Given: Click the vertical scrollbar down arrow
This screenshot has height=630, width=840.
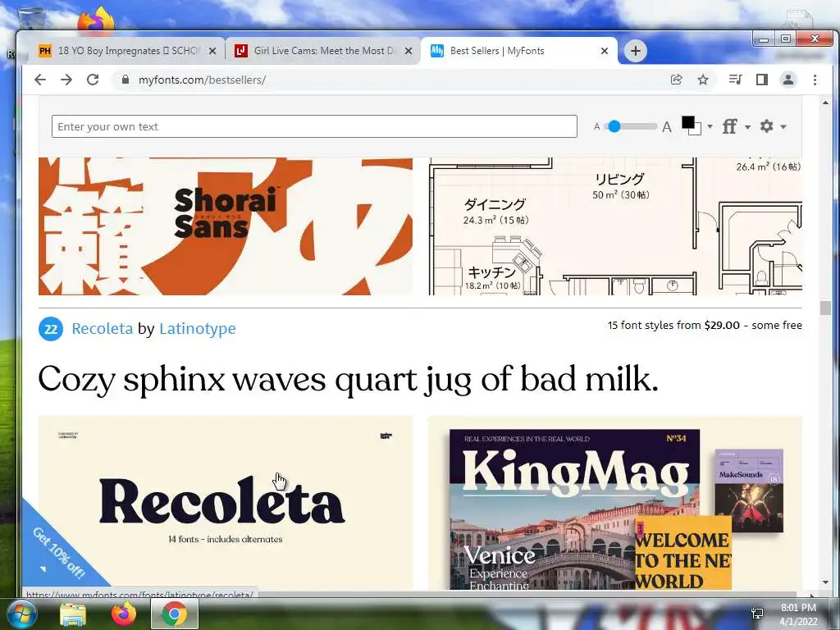Looking at the screenshot, I should (825, 582).
